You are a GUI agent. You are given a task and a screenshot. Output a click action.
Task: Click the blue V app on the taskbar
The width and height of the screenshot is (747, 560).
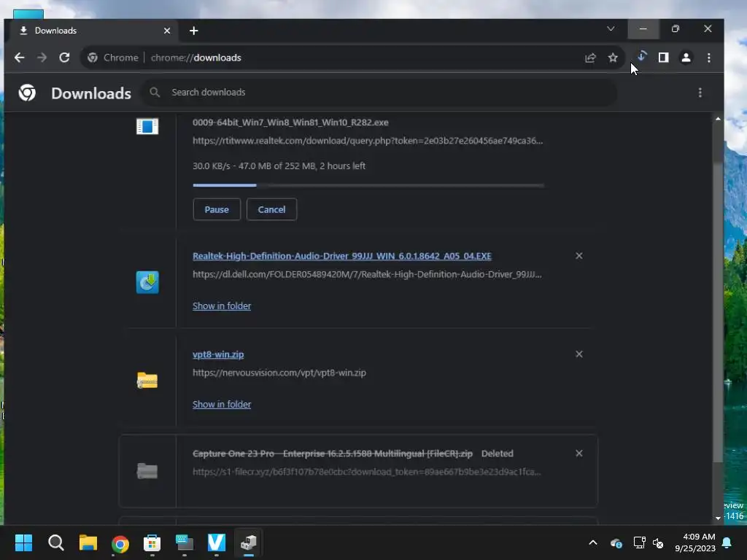(216, 542)
